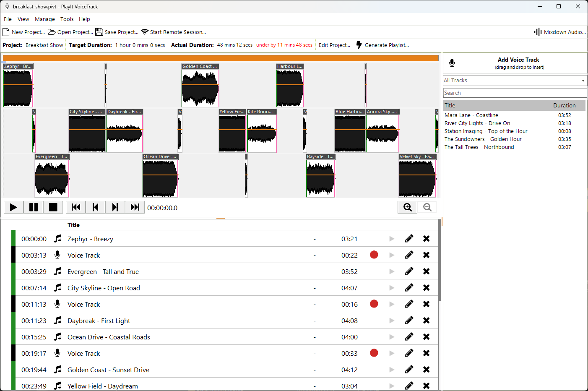The height and width of the screenshot is (391, 588).
Task: Record the 00:19:17 Voice Track
Action: coord(374,353)
